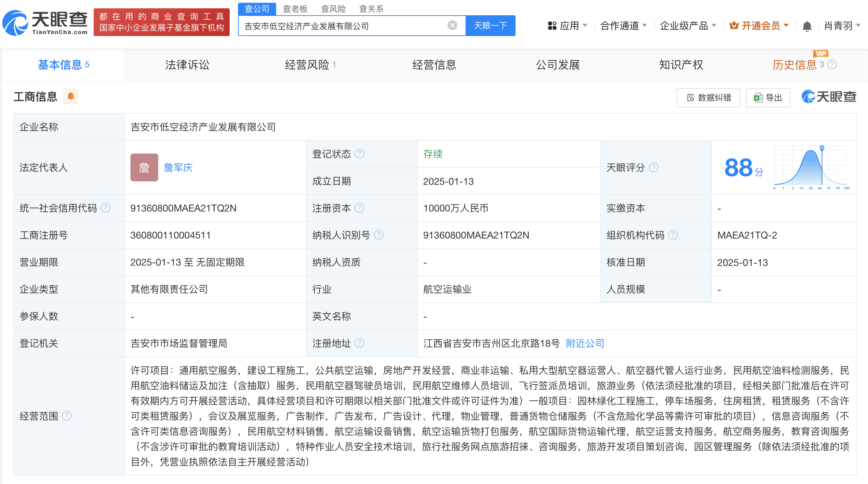Image resolution: width=868 pixels, height=484 pixels.
Task: Clear the search box with X icon
Action: pyautogui.click(x=452, y=25)
